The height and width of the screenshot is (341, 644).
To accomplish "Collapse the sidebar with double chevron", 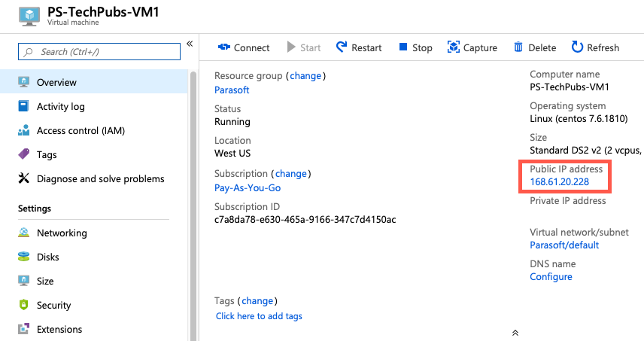I will (190, 44).
